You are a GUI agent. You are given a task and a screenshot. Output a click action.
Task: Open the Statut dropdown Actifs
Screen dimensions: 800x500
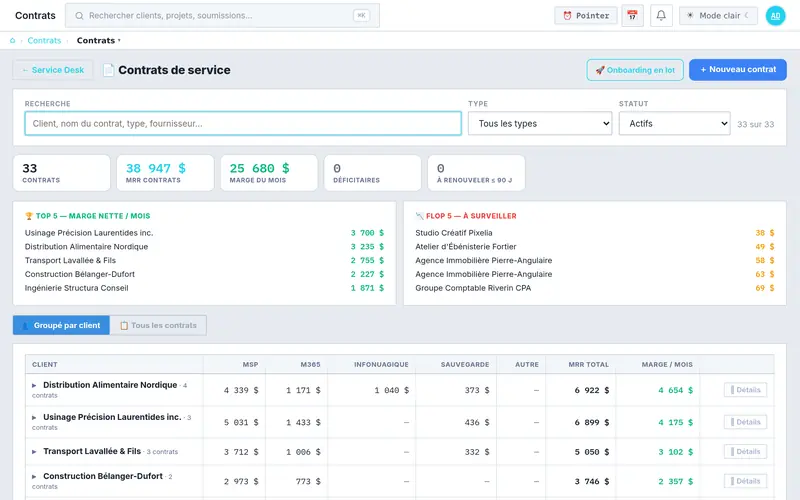tap(674, 123)
